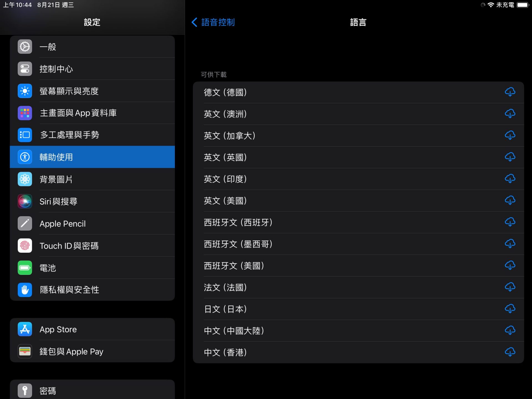Open App Store settings
The height and width of the screenshot is (399, 532).
(x=92, y=329)
